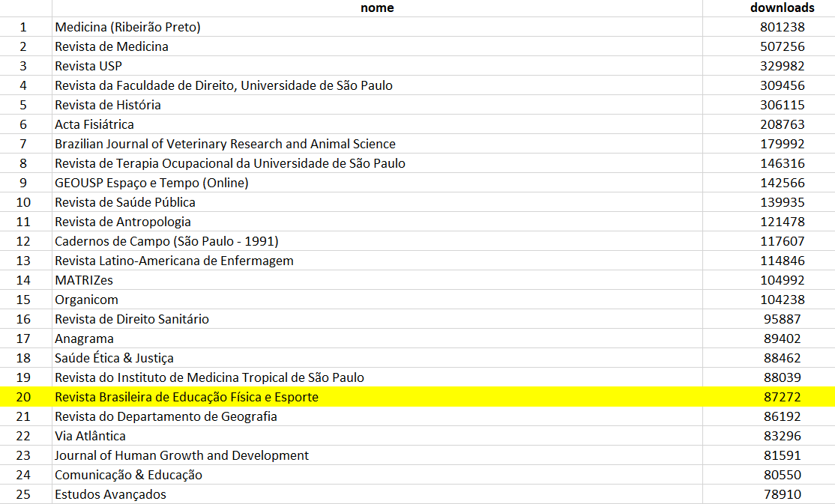
Task: Select the Revista da Faculdade de Direito cell
Action: tap(377, 85)
